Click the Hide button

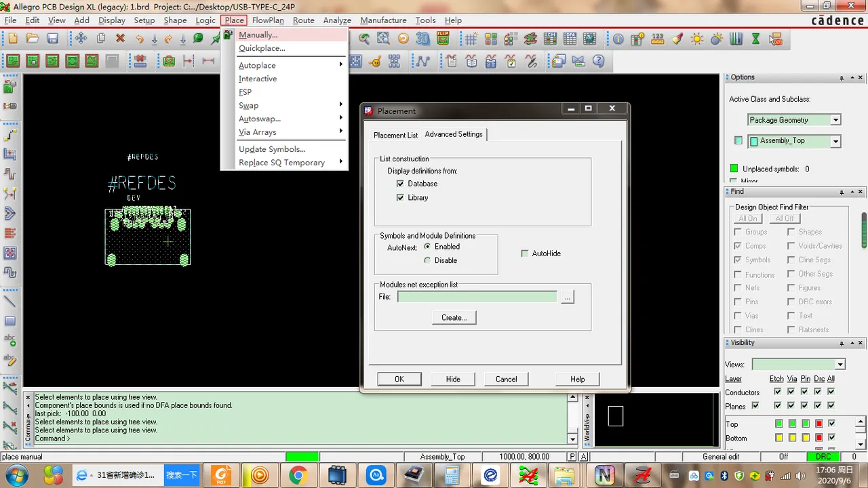click(453, 379)
